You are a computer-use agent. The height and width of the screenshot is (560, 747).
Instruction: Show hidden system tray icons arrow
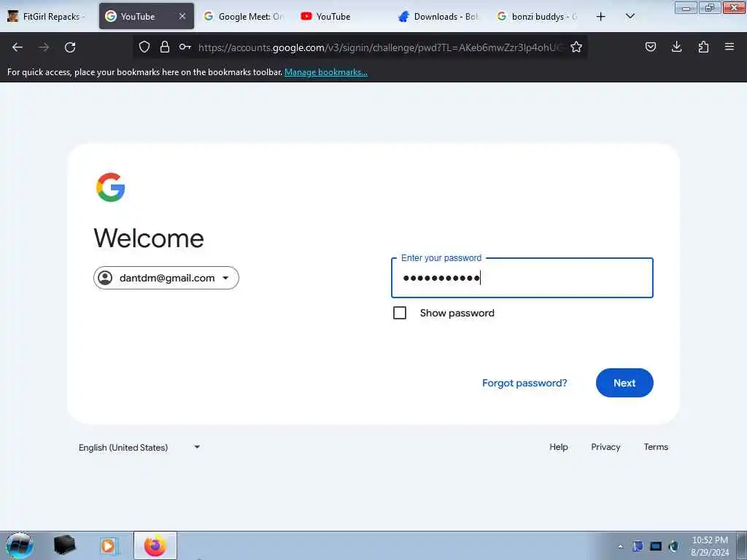[x=620, y=547]
